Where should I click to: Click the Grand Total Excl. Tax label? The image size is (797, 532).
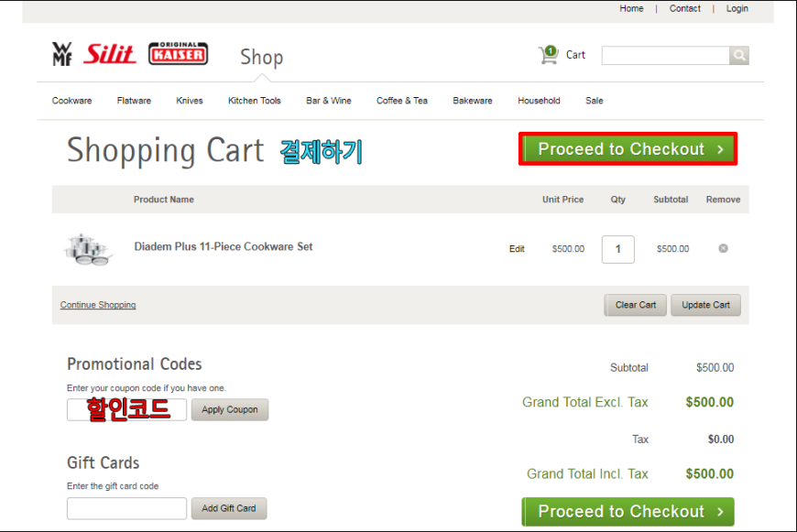[585, 402]
